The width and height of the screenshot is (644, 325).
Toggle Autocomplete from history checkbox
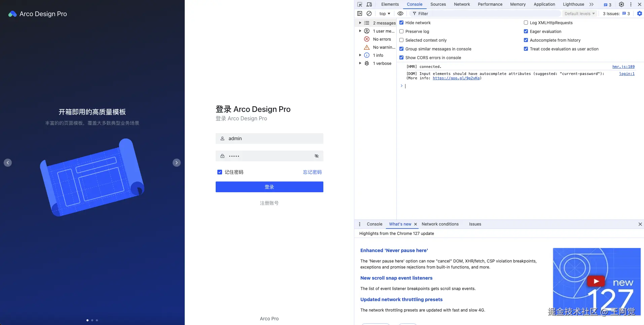[526, 40]
